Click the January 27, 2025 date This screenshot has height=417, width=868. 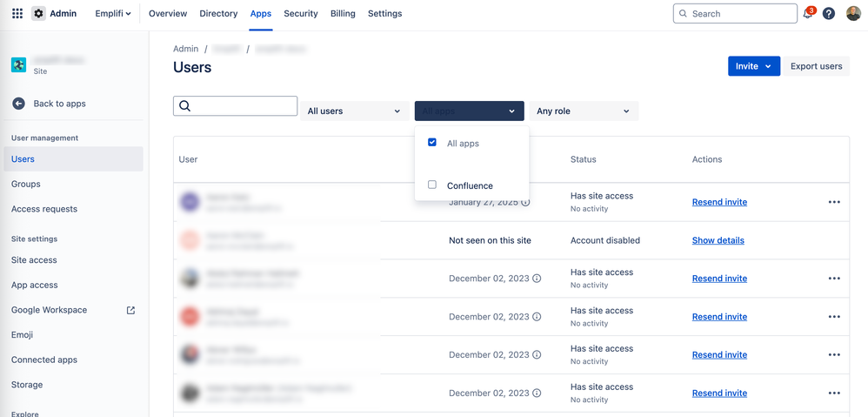click(x=484, y=202)
